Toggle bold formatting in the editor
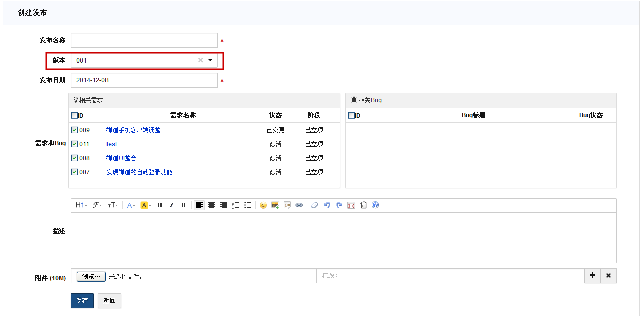 pos(159,205)
